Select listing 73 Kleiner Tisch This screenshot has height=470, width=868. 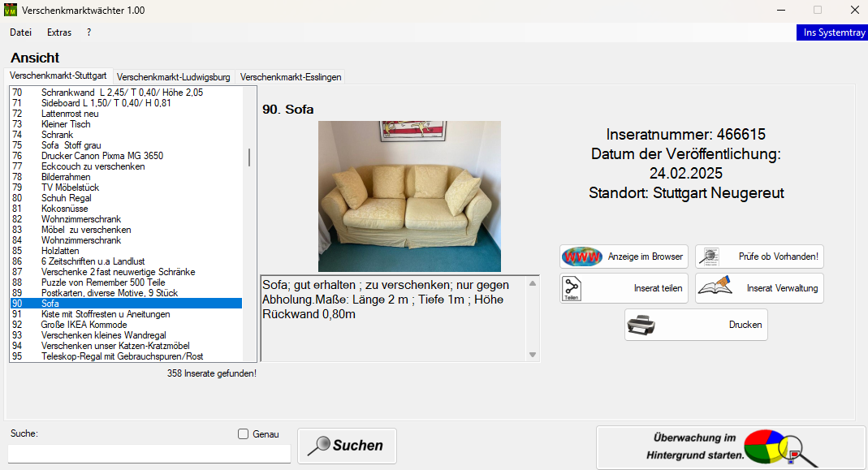(126, 124)
